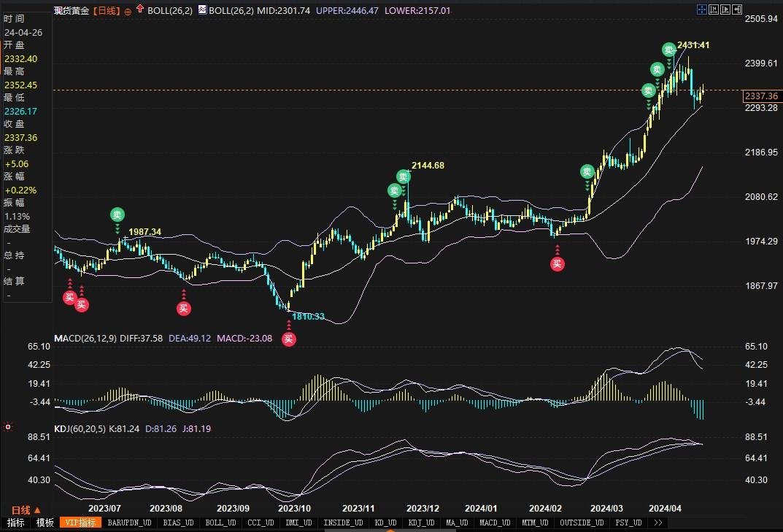Click the KDJ(60,20,5) indicator label
The width and height of the screenshot is (783, 532).
[80, 428]
